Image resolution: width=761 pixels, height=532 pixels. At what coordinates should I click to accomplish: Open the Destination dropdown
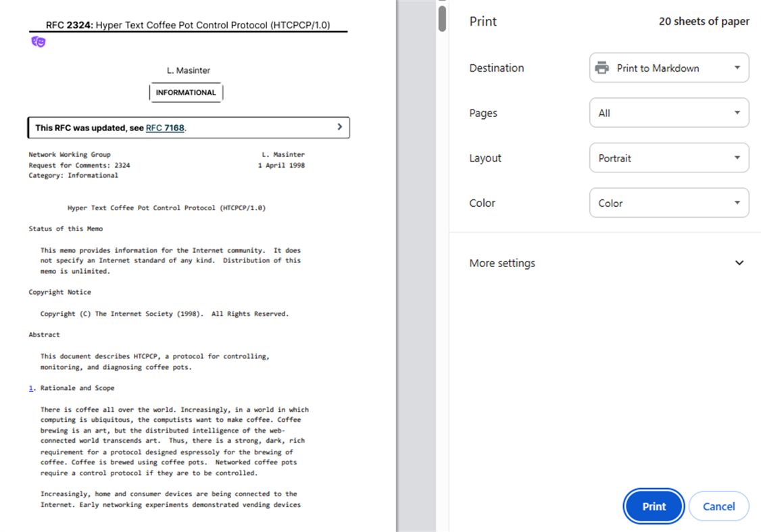click(x=669, y=68)
